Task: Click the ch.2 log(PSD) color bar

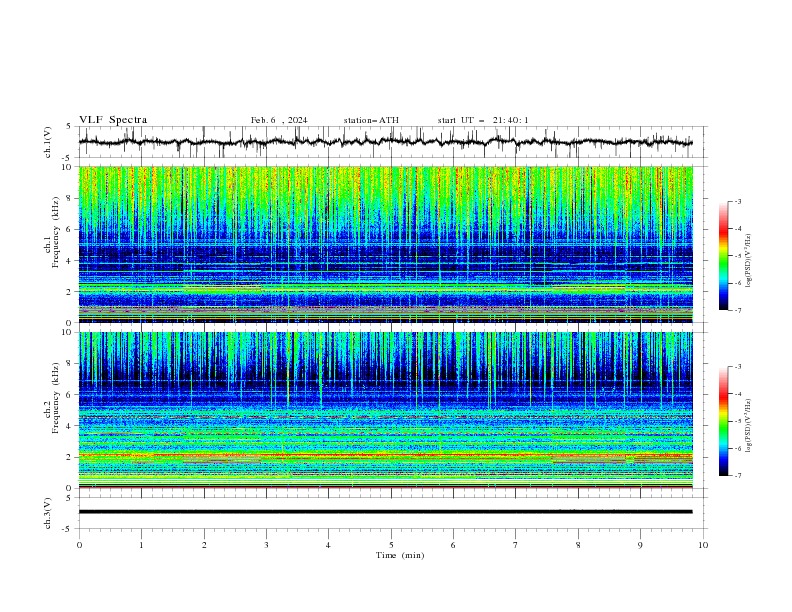Action: pos(723,421)
